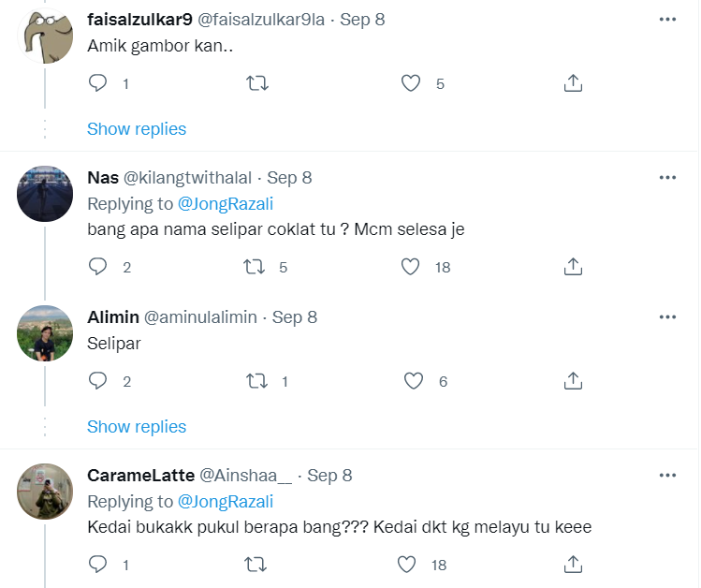Open @JongRazali link in CarameLatte's tweet
This screenshot has height=588, width=701.
click(x=226, y=501)
